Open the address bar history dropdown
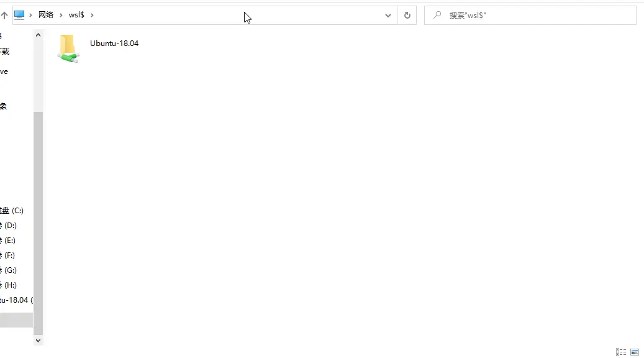Viewport: 644px width, 358px height. pyautogui.click(x=388, y=16)
